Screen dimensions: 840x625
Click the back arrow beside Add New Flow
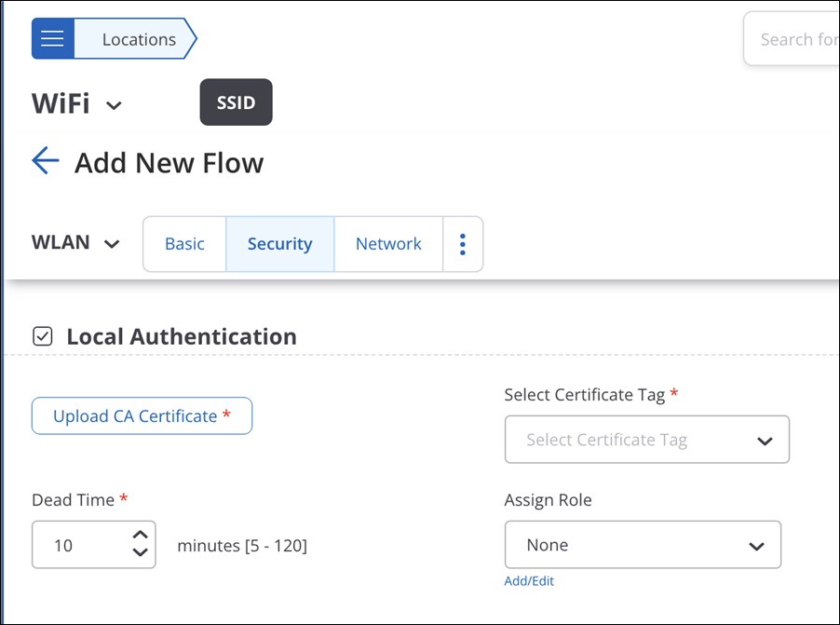(x=46, y=161)
